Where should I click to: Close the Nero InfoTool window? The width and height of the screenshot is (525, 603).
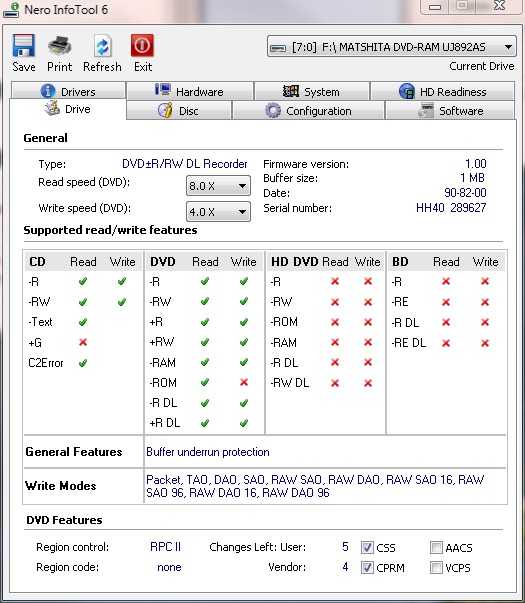point(499,6)
